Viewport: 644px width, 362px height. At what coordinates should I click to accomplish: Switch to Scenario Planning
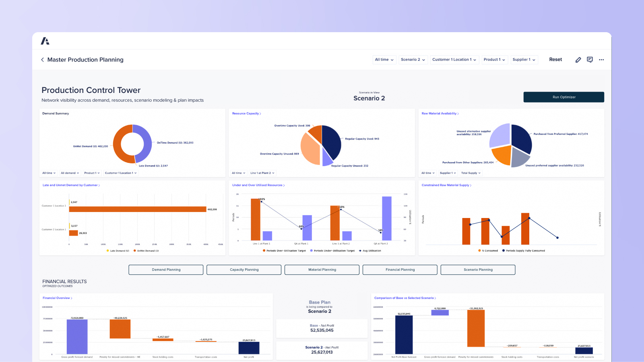[x=478, y=269]
